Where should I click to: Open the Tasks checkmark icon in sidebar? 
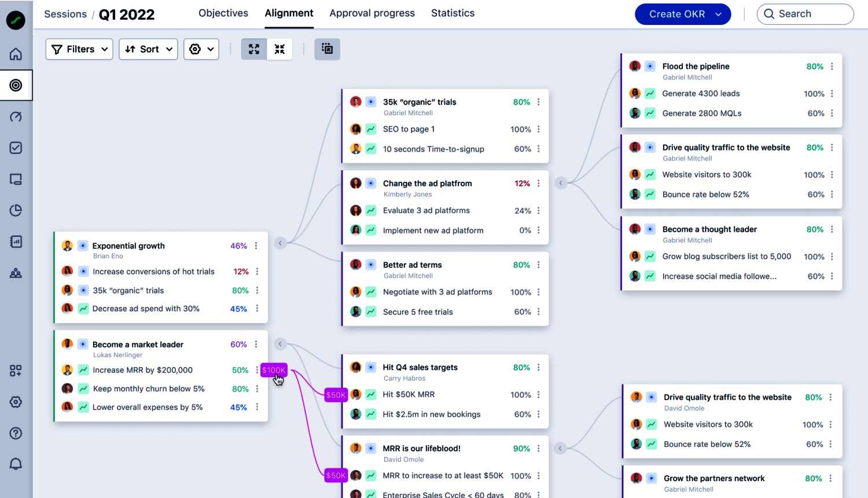[x=16, y=147]
